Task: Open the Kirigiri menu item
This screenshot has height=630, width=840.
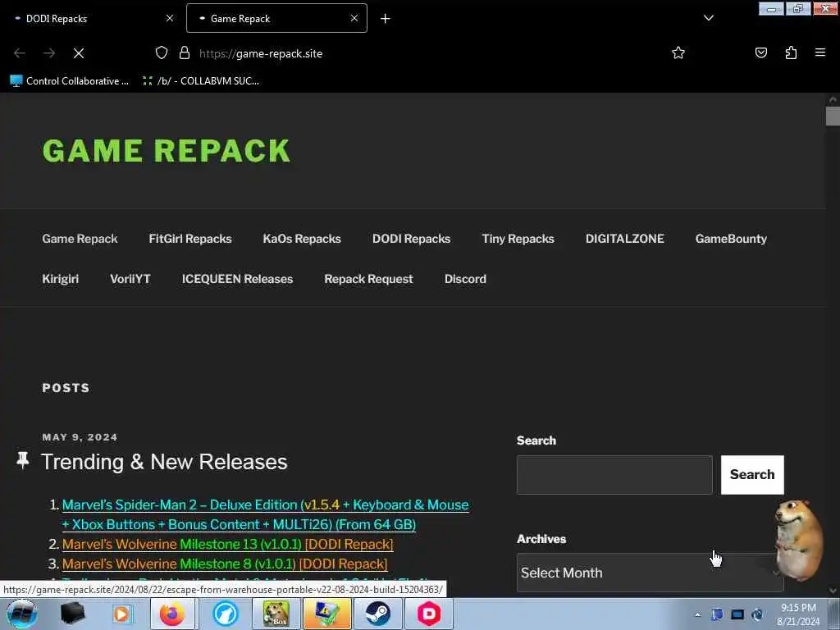Action: pos(61,279)
